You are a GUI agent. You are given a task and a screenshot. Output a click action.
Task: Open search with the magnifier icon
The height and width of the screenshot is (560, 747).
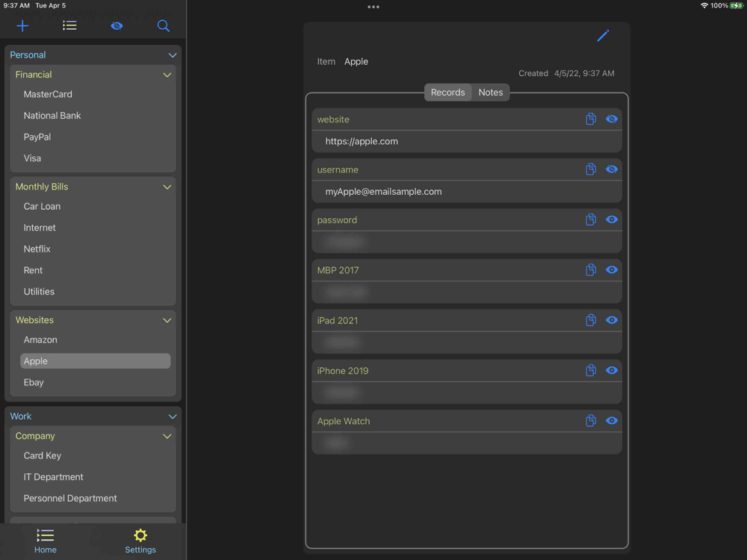tap(163, 25)
